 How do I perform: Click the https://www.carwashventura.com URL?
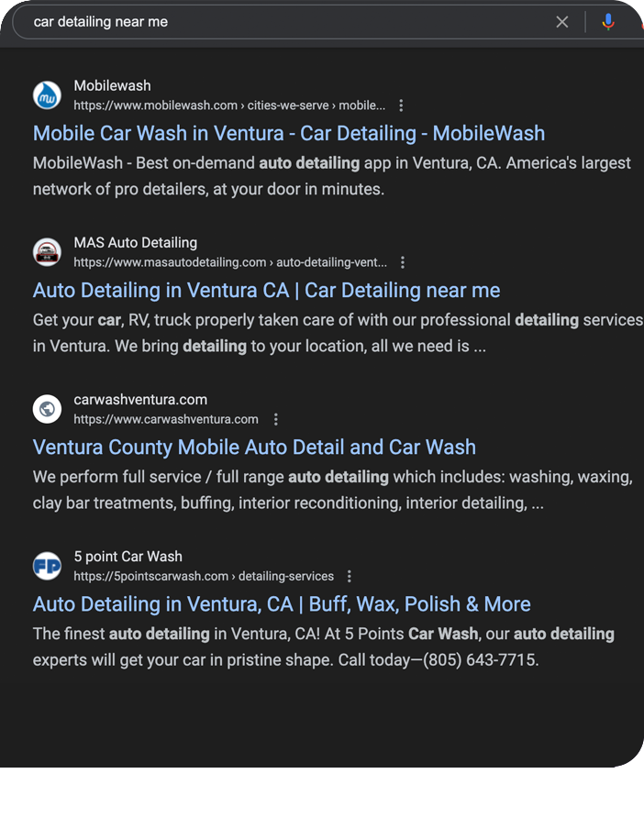[166, 419]
